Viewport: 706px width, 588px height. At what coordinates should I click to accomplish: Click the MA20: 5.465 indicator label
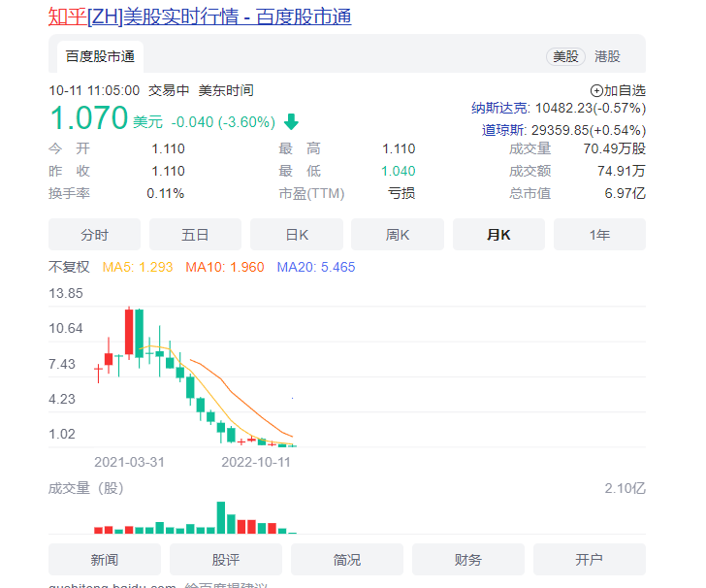315,267
